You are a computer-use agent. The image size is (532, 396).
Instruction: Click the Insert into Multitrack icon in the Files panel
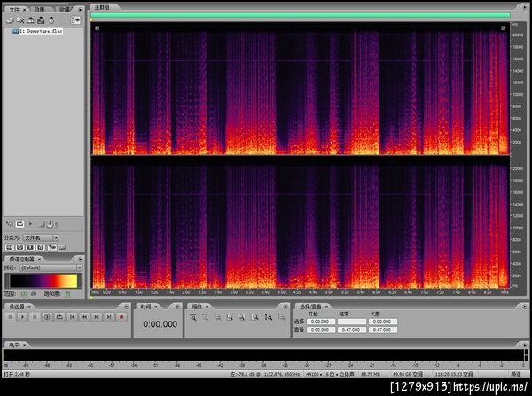point(31,20)
